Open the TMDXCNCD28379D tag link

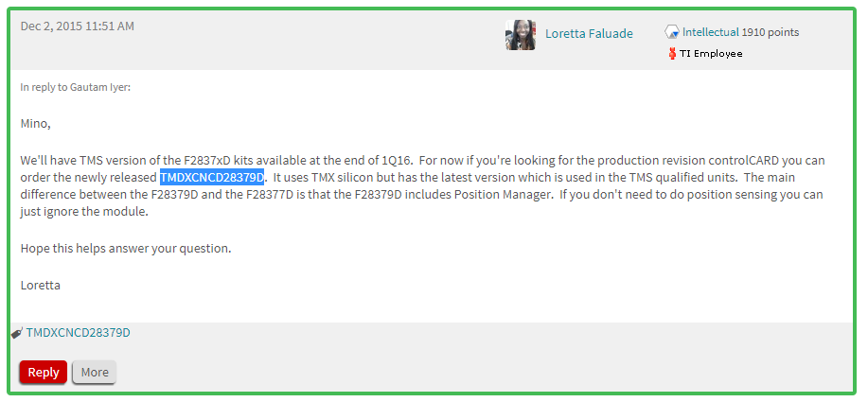[x=78, y=333]
